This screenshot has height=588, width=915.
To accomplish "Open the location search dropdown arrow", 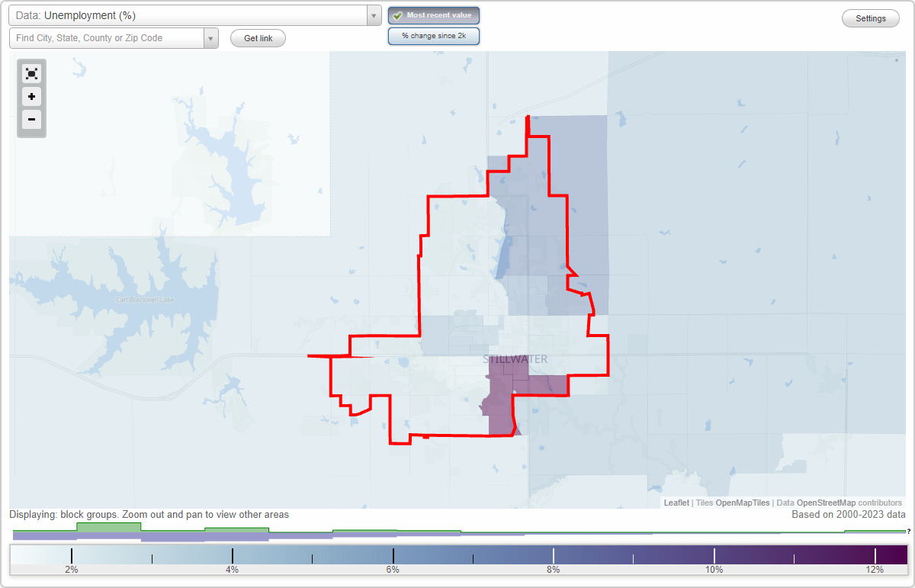I will [x=211, y=38].
